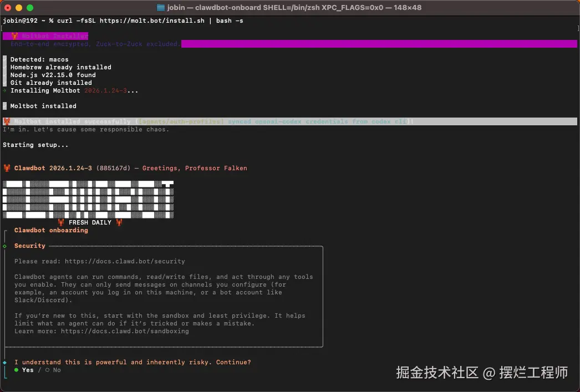Click the blue diamond beside Continue prompt
580x392 pixels.
(x=5, y=363)
